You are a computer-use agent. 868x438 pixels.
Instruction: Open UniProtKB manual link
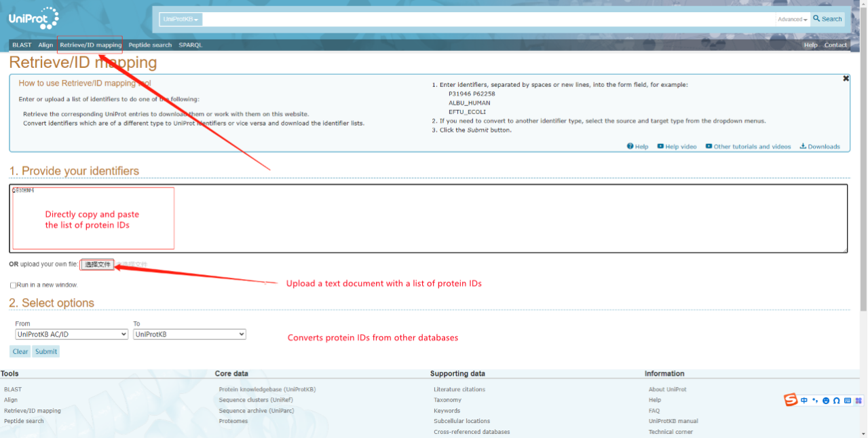pos(673,421)
